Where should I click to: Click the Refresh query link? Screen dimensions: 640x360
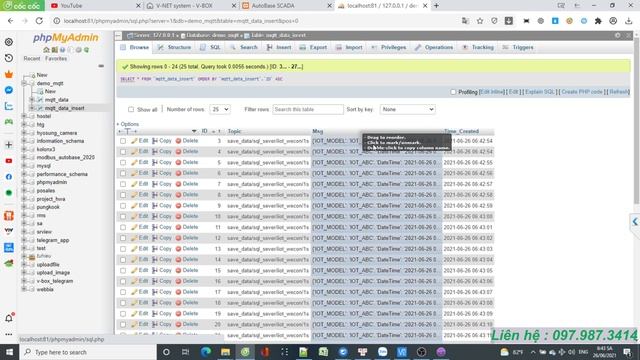click(619, 92)
